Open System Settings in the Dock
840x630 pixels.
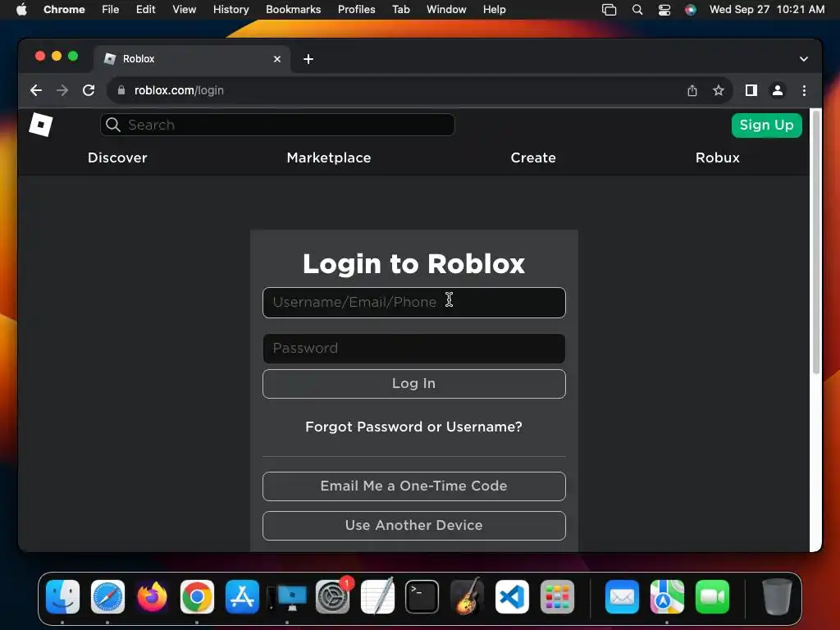(x=333, y=597)
